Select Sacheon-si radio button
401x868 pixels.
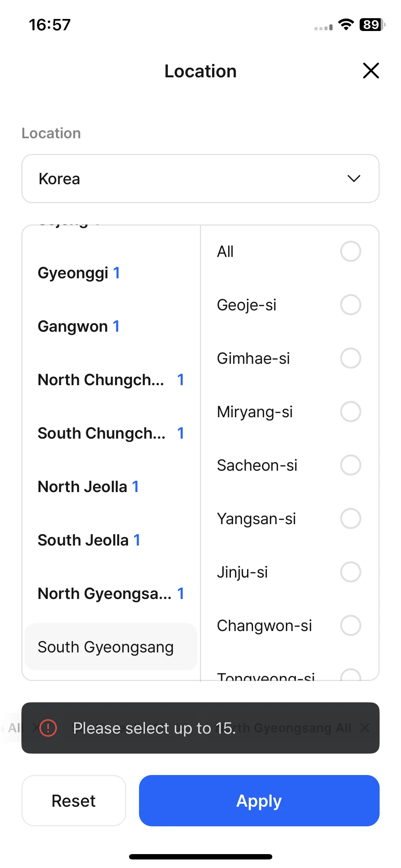click(x=350, y=465)
